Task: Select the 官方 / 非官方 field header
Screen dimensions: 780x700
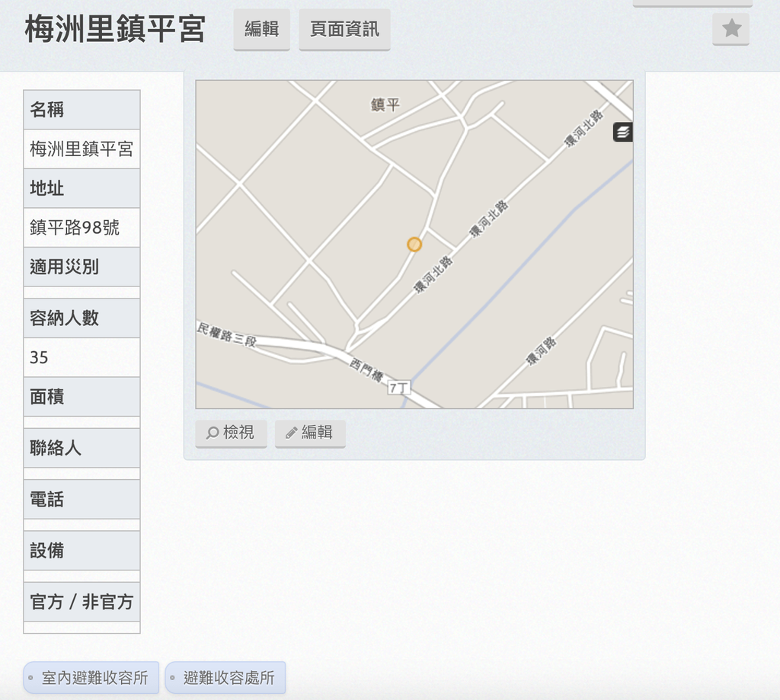Action: pyautogui.click(x=82, y=602)
